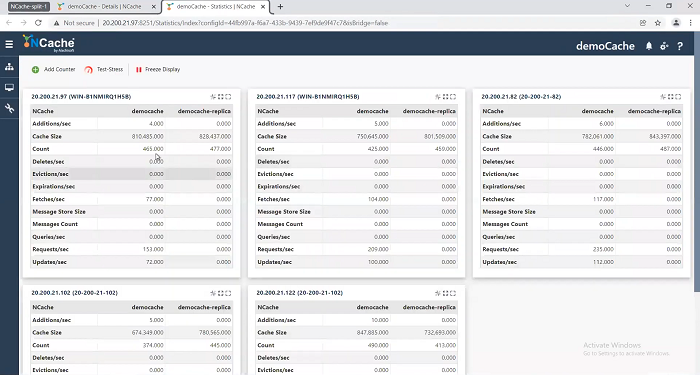Close the demoCache - Details tab
The height and width of the screenshot is (375, 700).
coord(154,7)
